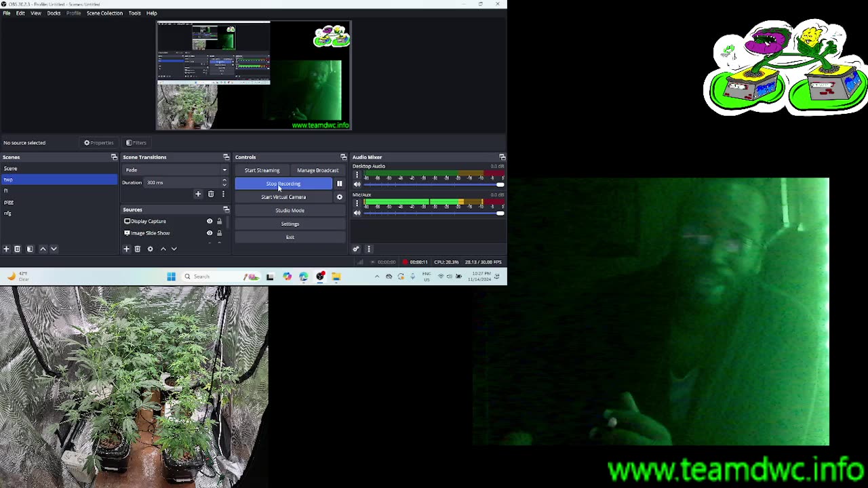The image size is (868, 488).
Task: Open the Windows Start menu
Action: tap(171, 277)
